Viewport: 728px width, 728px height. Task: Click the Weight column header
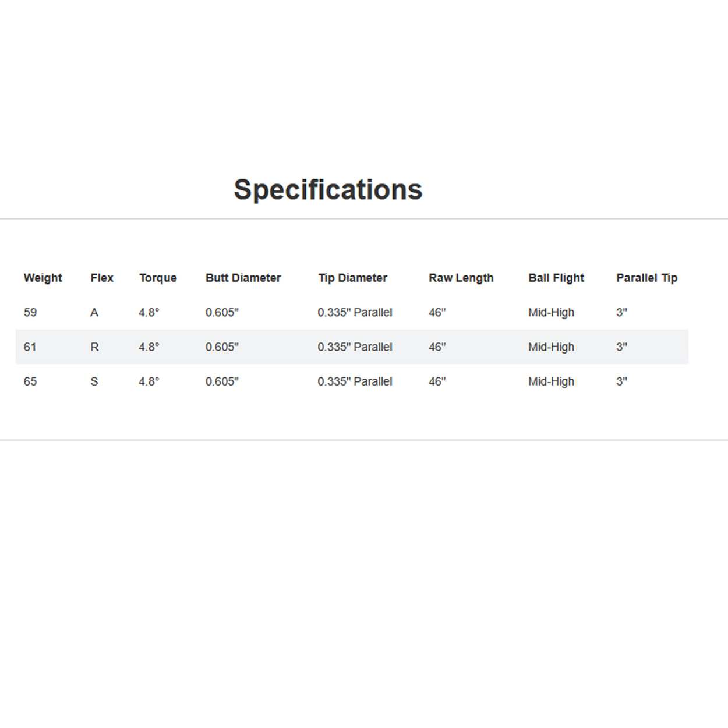[x=43, y=278]
